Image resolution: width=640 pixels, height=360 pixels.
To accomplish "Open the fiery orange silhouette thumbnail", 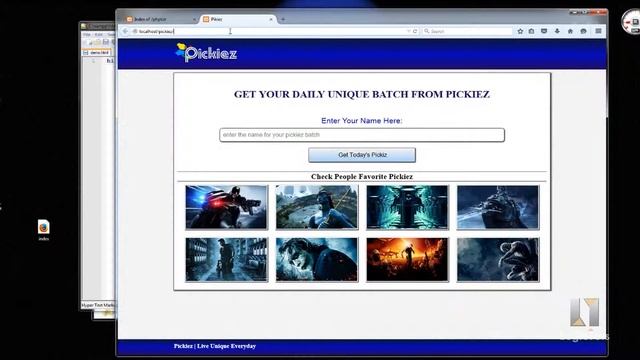I will point(407,260).
